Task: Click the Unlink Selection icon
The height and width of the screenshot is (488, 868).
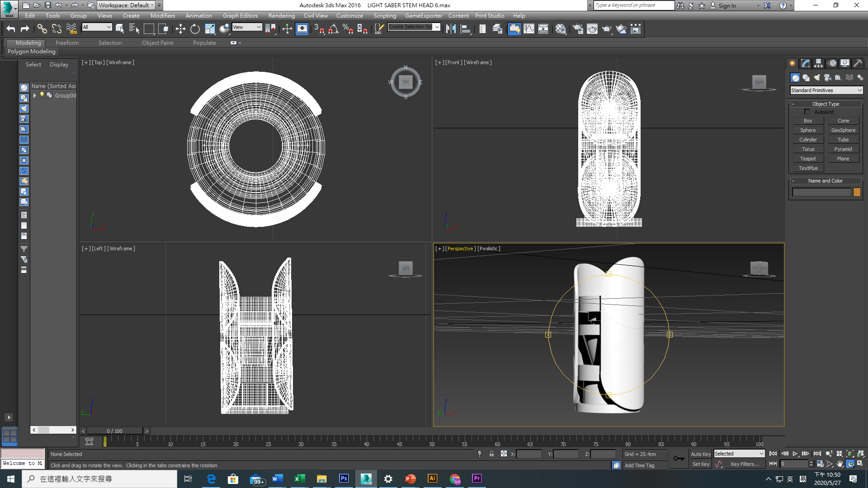Action: click(x=57, y=29)
